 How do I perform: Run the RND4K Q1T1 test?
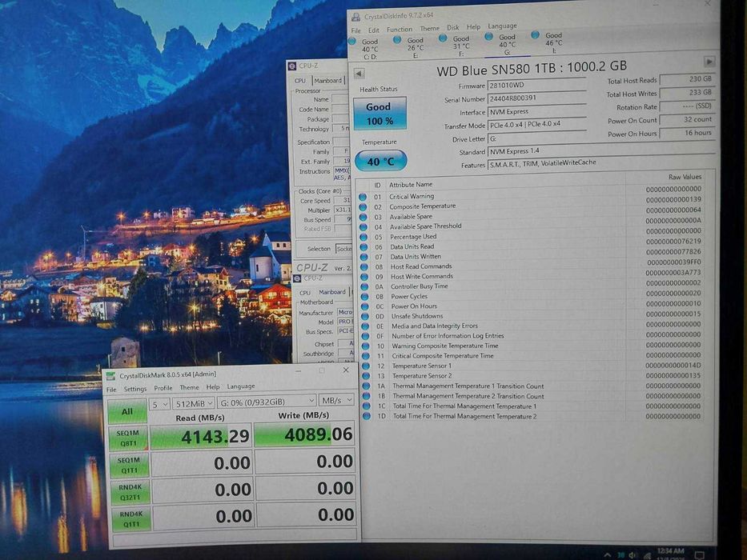[131, 518]
